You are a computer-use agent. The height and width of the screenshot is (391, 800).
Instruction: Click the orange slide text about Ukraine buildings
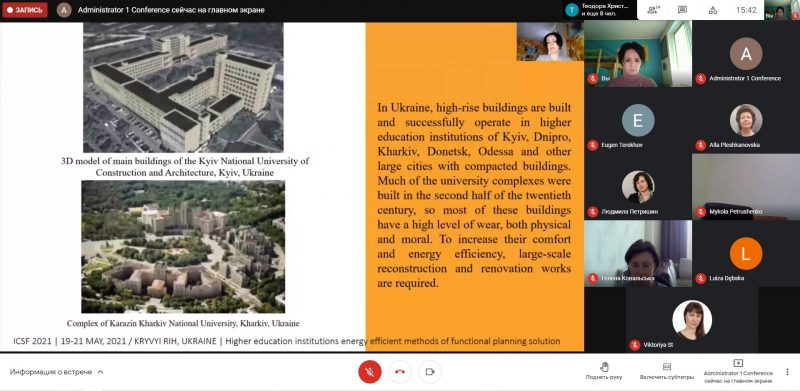coord(474,196)
